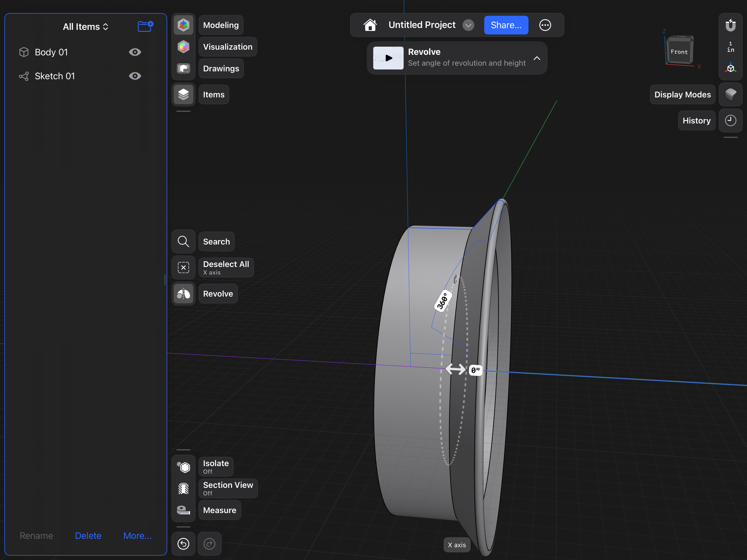This screenshot has height=560, width=747.
Task: Hide Sketch 01 with eye icon
Action: click(135, 76)
